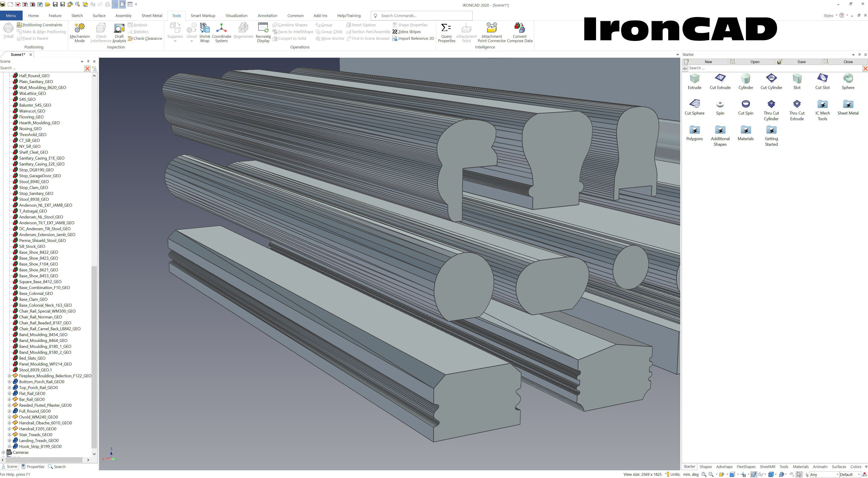The image size is (868, 478).
Task: Open the Styles dropdown
Action: click(x=830, y=15)
